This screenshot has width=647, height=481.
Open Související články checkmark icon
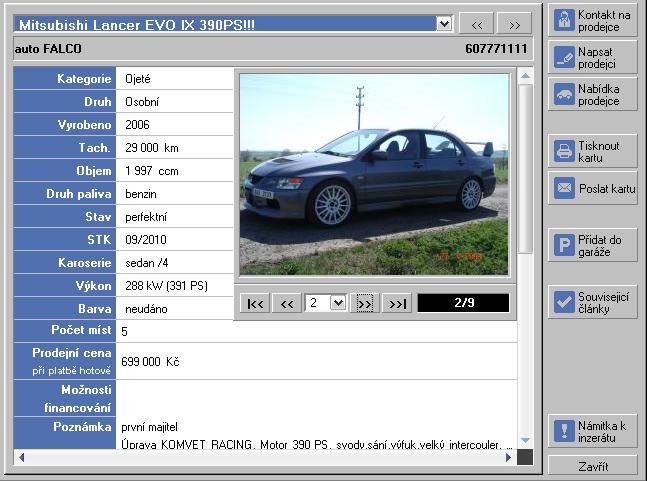point(564,302)
